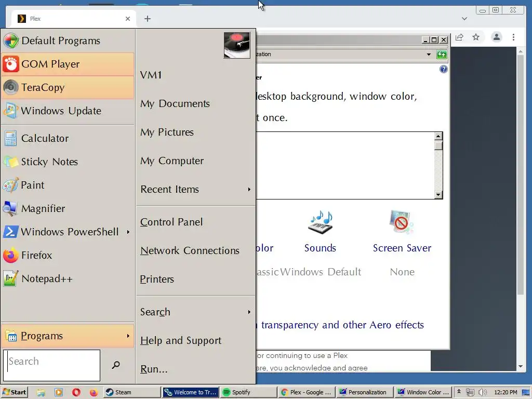The image size is (532, 399).
Task: Share this page in Chrome
Action: coord(459,37)
